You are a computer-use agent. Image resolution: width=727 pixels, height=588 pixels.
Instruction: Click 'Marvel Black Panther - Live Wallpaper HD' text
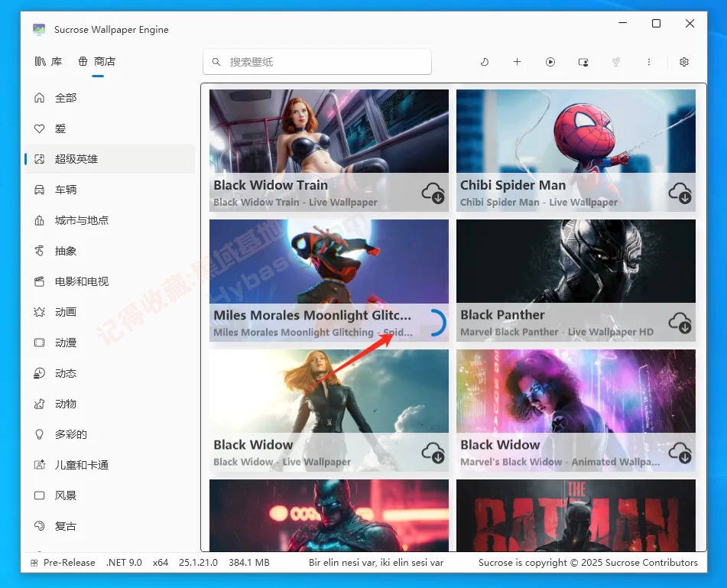click(557, 332)
